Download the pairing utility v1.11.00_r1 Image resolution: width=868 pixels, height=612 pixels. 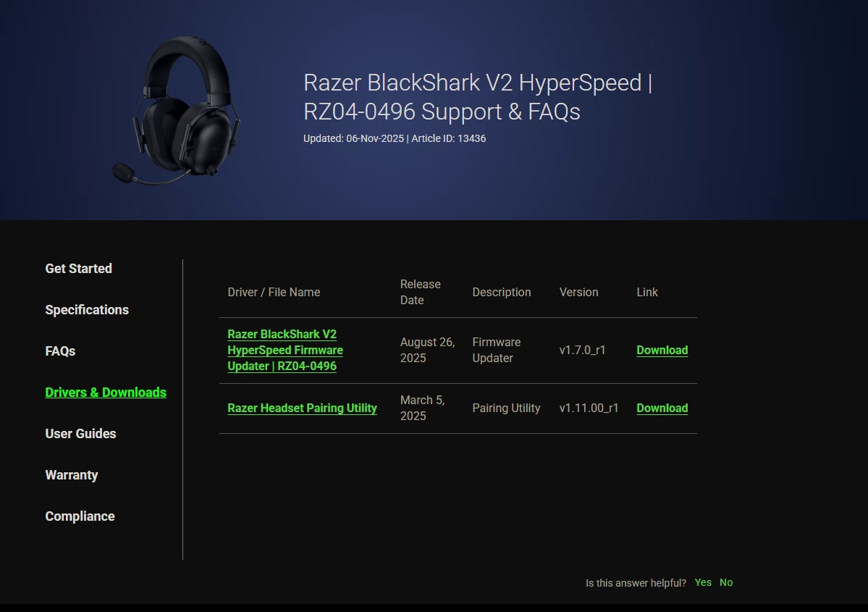click(662, 408)
